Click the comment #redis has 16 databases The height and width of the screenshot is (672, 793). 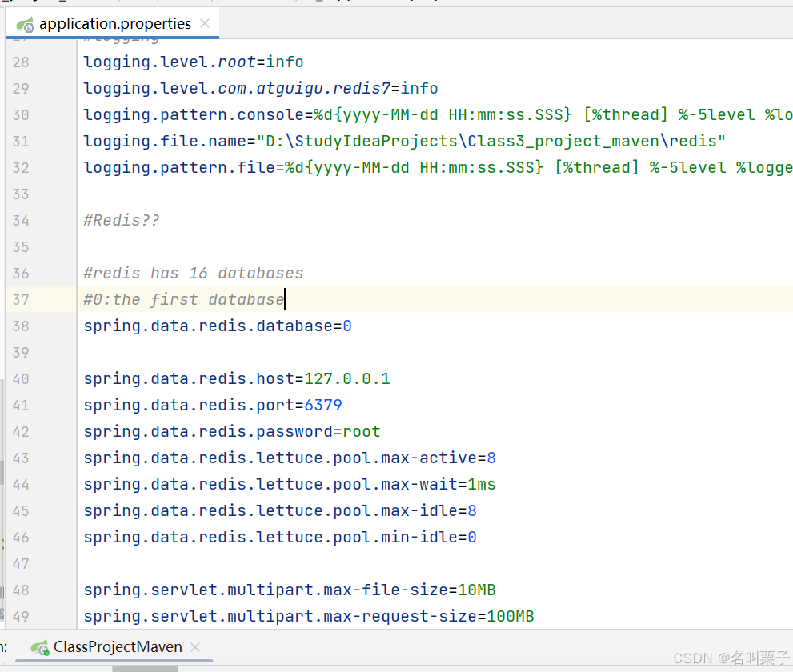(x=192, y=273)
